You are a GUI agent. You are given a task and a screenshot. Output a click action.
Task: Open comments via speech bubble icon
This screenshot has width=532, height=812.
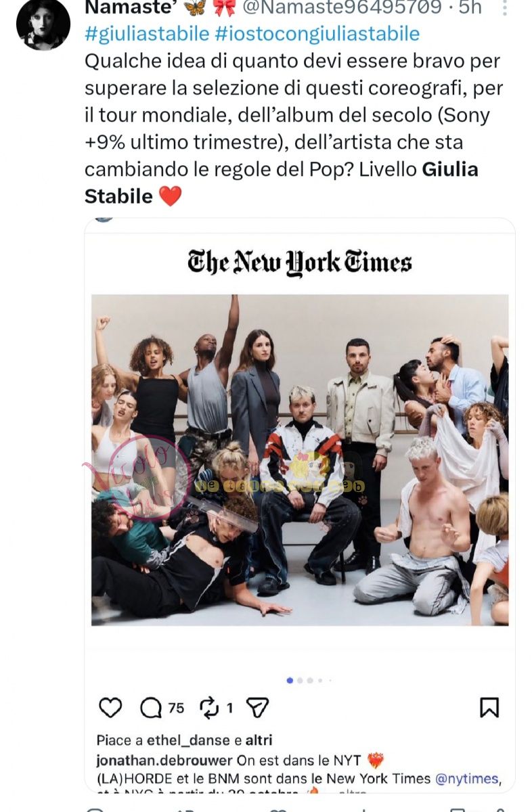[x=151, y=708]
